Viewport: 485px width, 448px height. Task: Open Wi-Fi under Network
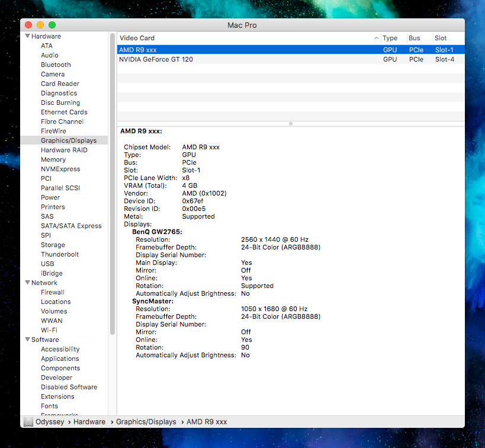49,330
